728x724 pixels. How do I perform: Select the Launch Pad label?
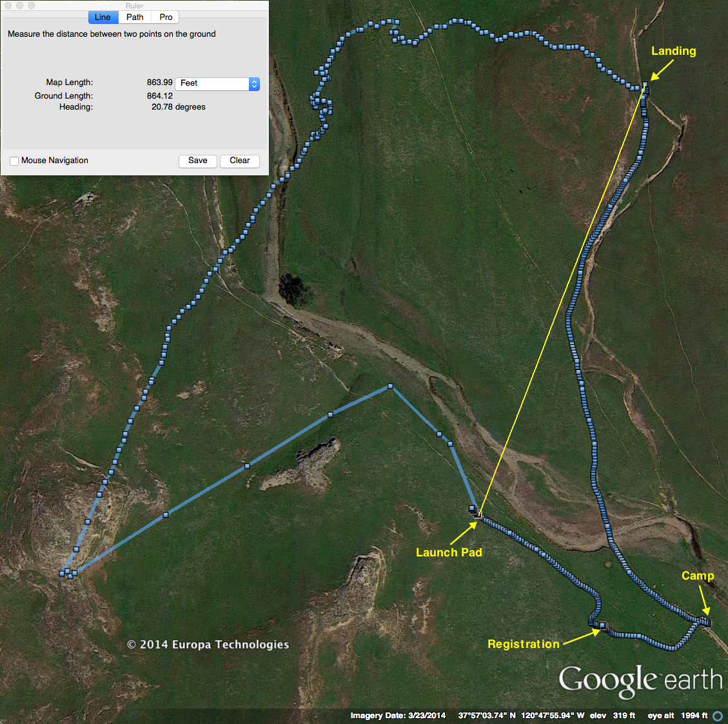tap(449, 553)
